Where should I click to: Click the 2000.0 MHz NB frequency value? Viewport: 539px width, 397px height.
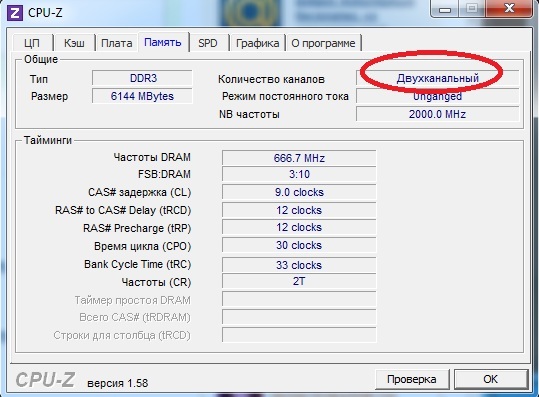(438, 114)
